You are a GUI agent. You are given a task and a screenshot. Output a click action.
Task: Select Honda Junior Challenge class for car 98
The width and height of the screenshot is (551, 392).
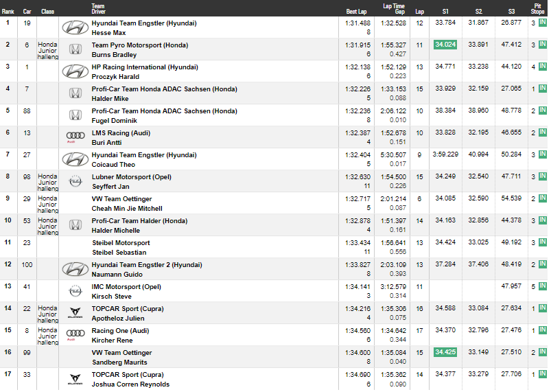click(48, 183)
